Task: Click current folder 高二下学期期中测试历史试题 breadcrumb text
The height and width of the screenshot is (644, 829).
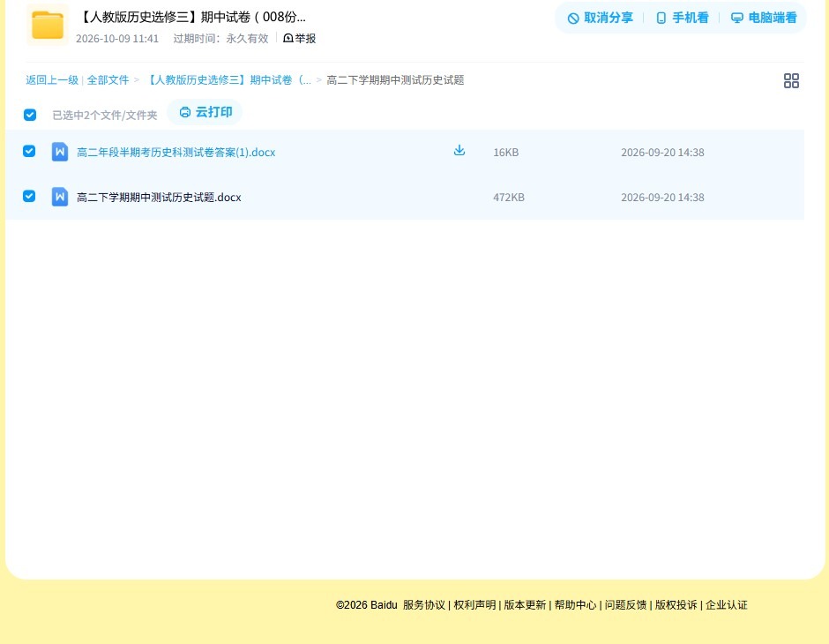Action: coord(395,80)
